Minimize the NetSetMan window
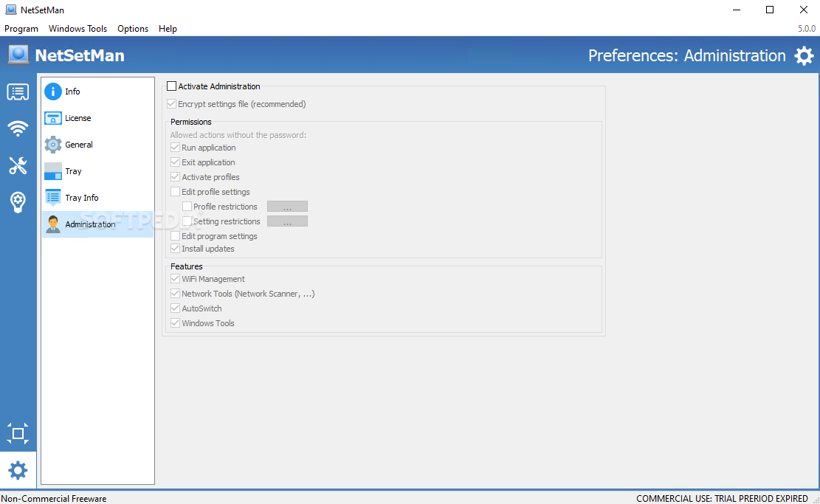 tap(737, 10)
